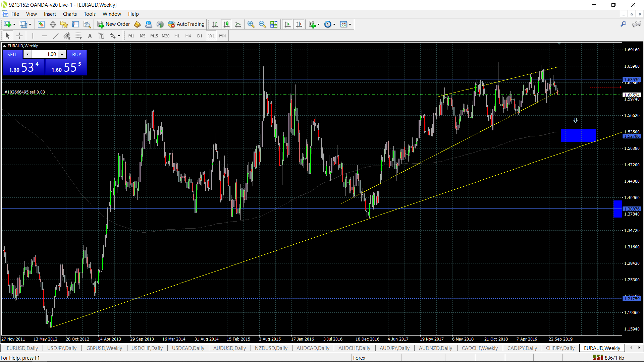Click the SELL one-click trading button
This screenshot has height=362, width=644.
click(x=12, y=54)
